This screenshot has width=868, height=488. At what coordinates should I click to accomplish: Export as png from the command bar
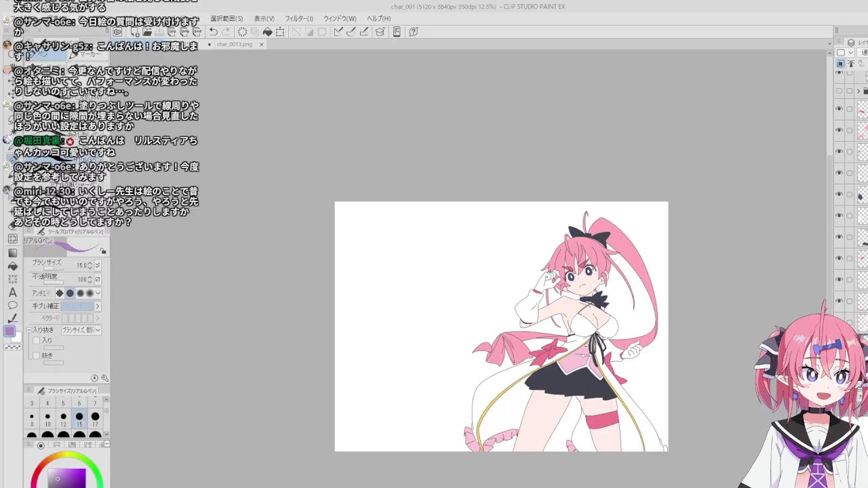pyautogui.click(x=184, y=32)
